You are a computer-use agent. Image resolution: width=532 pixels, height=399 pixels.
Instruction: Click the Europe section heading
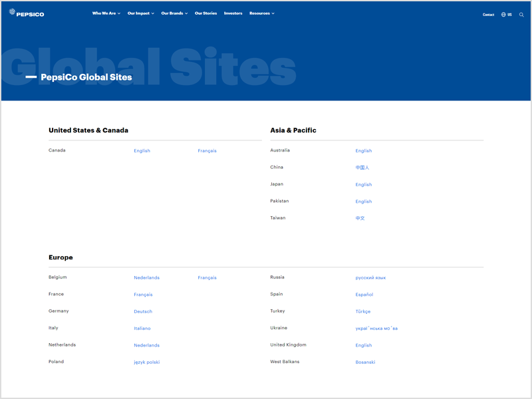coord(61,257)
